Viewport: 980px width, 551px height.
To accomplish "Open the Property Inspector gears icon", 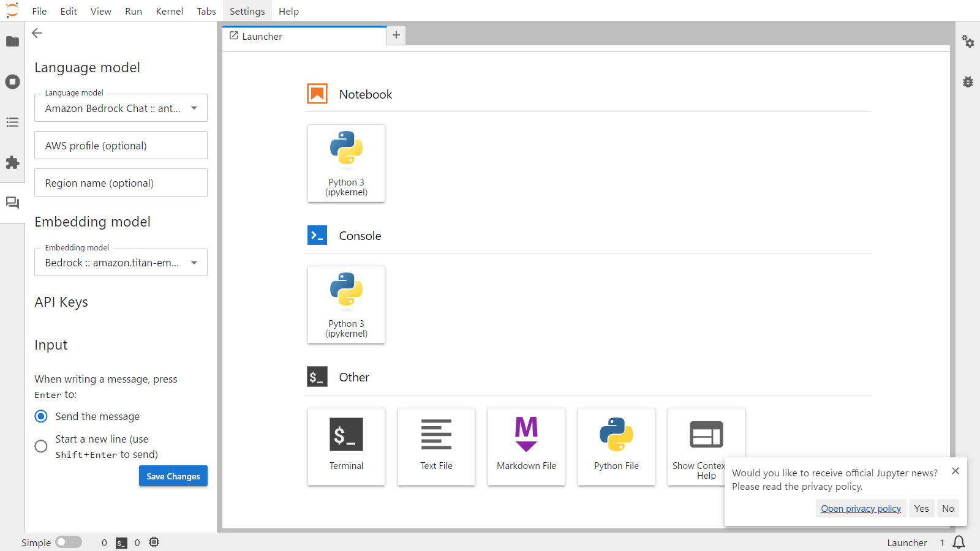I will [x=968, y=42].
